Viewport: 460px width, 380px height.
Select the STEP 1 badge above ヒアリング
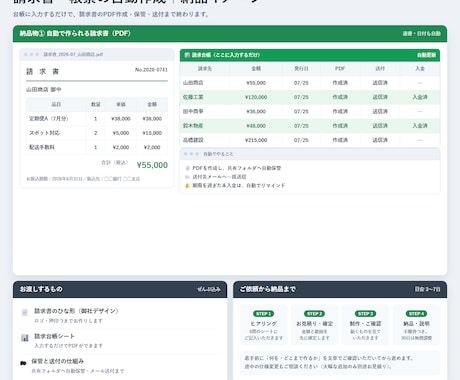(264, 314)
